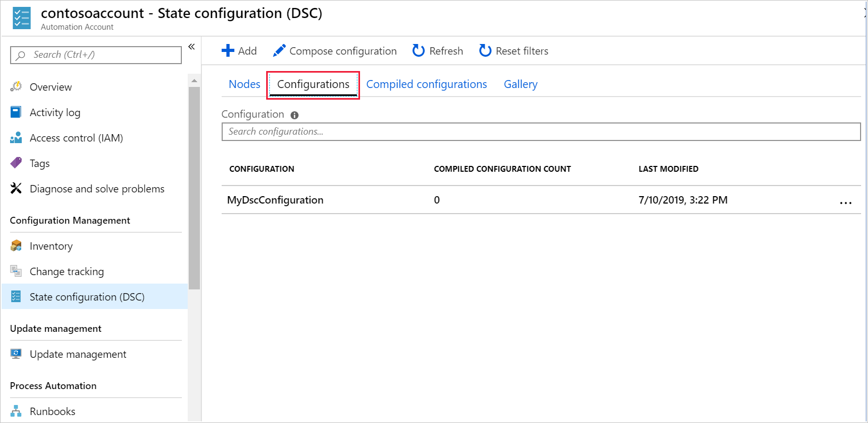
Task: Click the Inventory box icon
Action: 16,245
